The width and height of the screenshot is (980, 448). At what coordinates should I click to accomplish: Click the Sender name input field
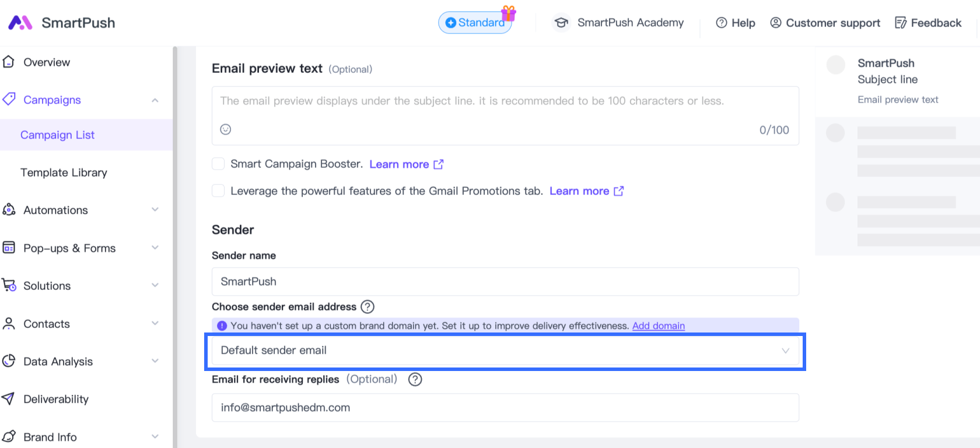pos(505,282)
